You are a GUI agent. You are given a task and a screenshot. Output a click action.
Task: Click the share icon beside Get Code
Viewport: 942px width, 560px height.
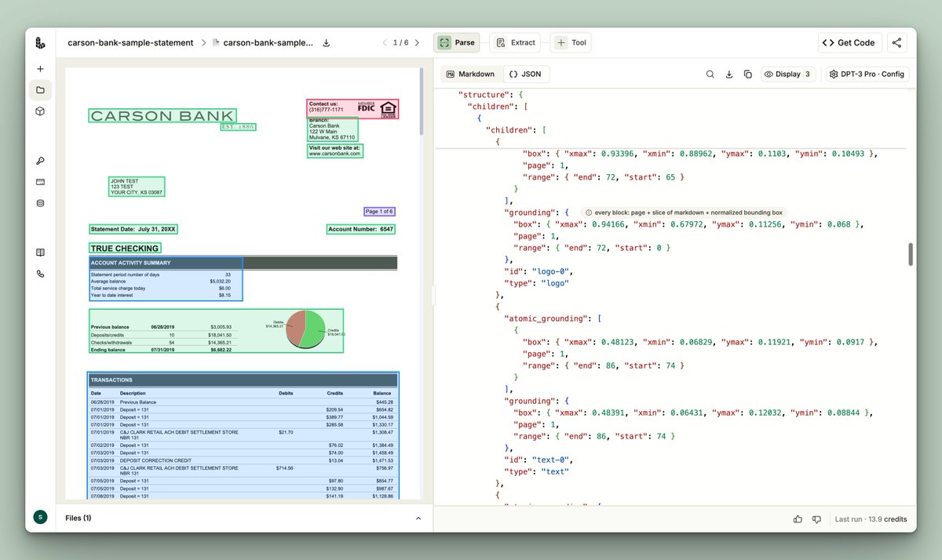click(897, 43)
